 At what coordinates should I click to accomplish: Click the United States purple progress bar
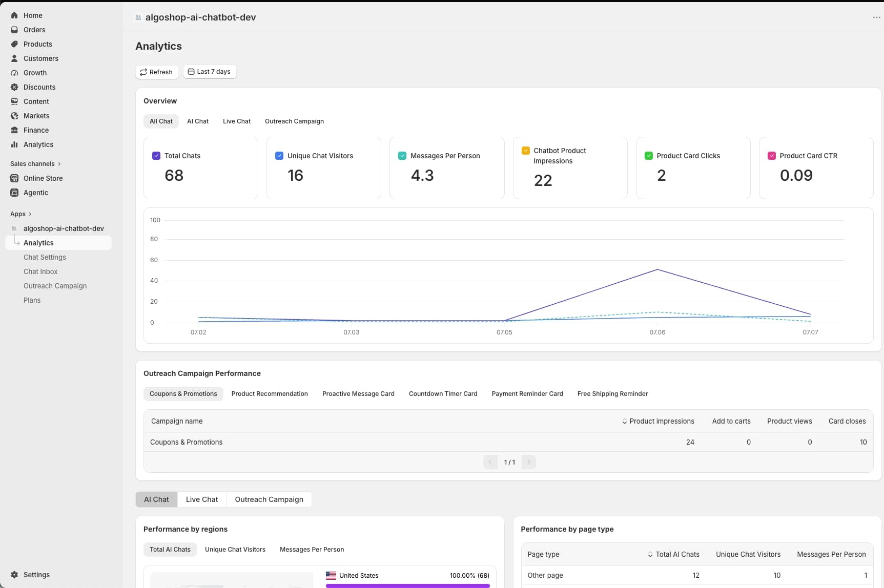click(407, 586)
